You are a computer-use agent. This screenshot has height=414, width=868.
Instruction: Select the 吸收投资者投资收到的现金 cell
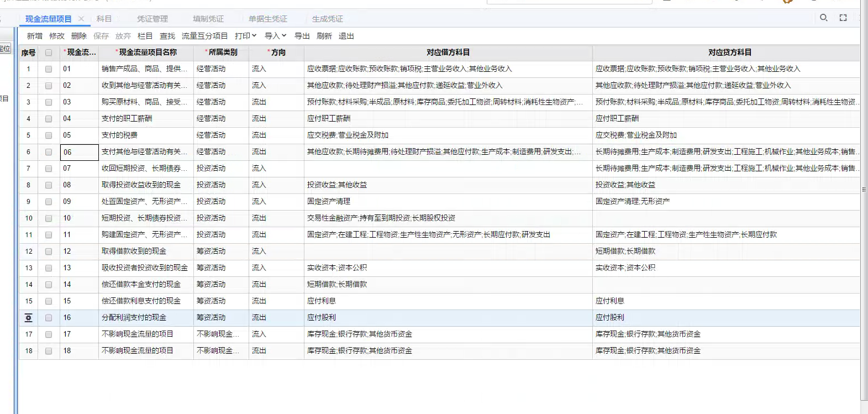(x=146, y=268)
